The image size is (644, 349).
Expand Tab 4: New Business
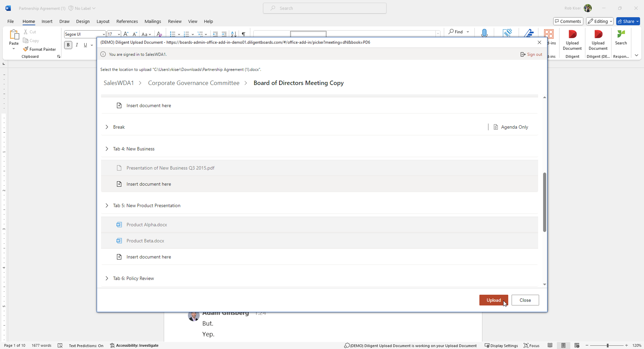tap(107, 149)
